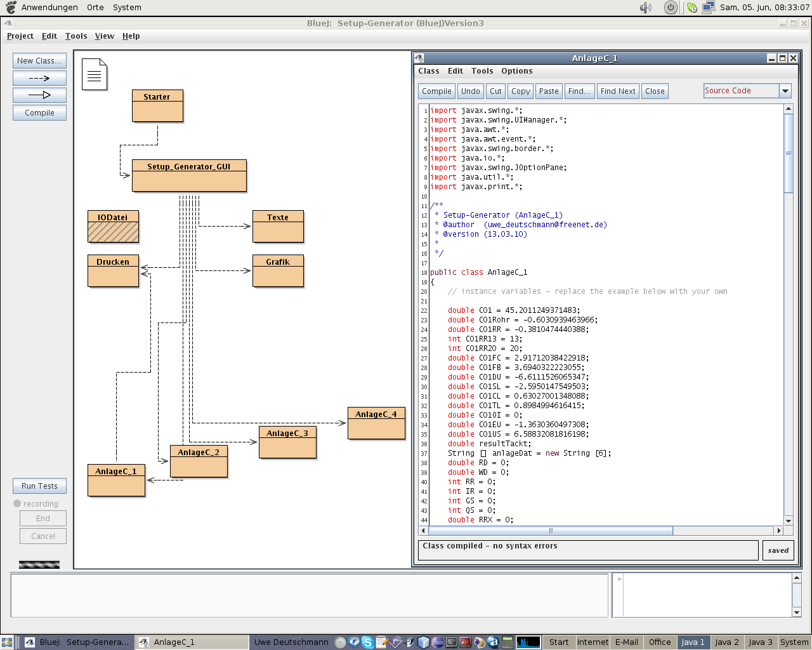Click the recording indicator radio button
This screenshot has height=650, width=812.
tap(17, 503)
